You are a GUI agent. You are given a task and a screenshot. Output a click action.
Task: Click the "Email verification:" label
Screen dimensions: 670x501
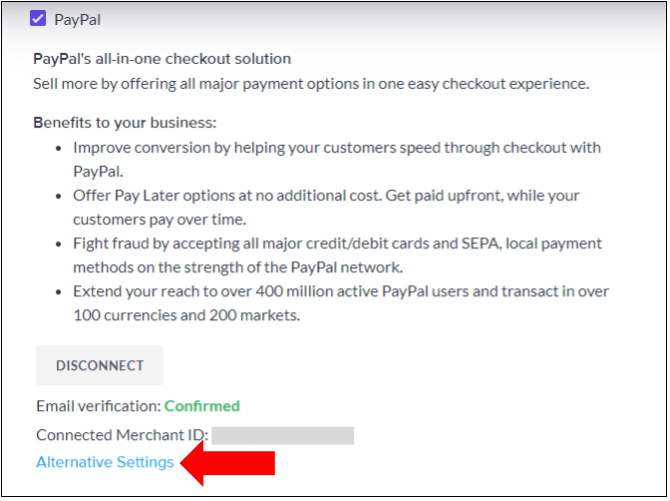[x=98, y=406]
